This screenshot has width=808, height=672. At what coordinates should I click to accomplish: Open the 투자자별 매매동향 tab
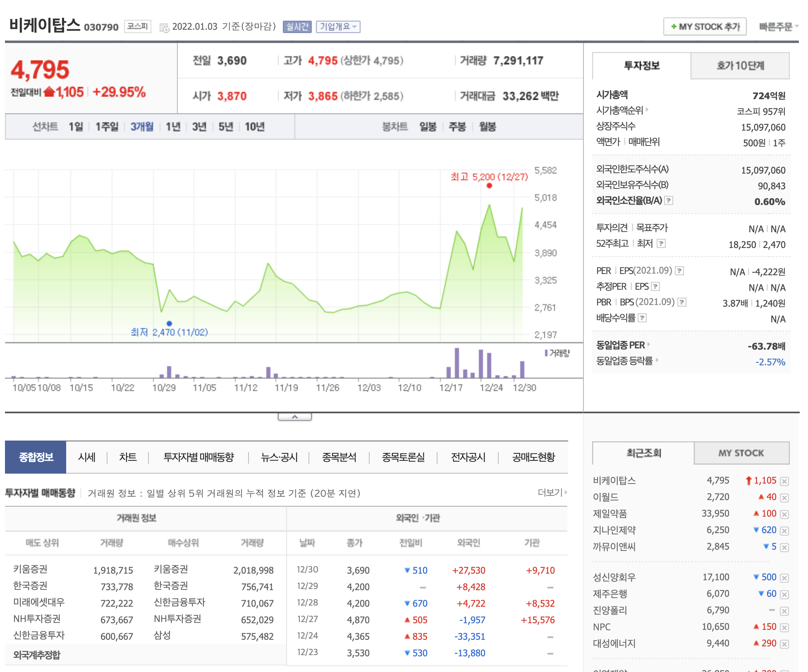198,457
